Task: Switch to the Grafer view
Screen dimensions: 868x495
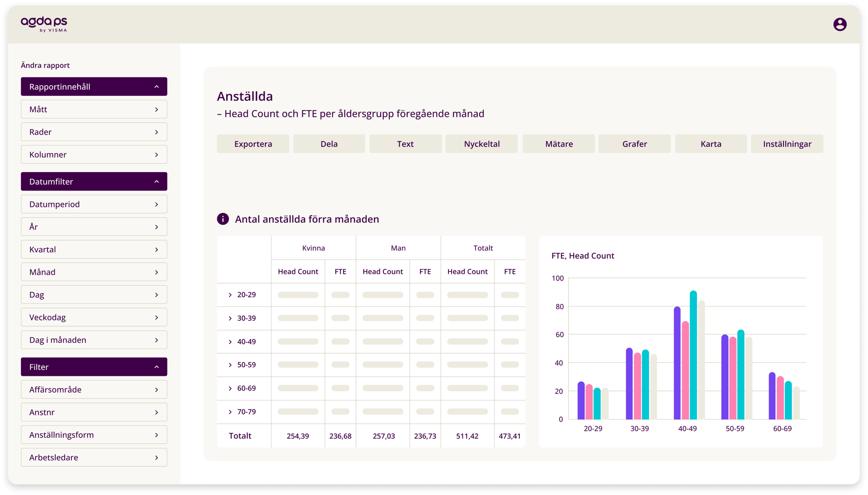Action: [x=634, y=143]
